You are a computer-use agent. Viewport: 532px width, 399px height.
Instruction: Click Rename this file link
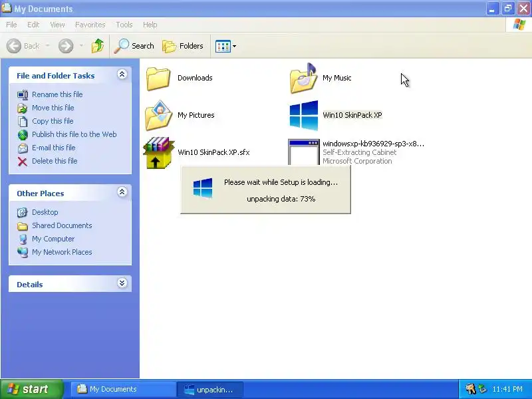(57, 94)
